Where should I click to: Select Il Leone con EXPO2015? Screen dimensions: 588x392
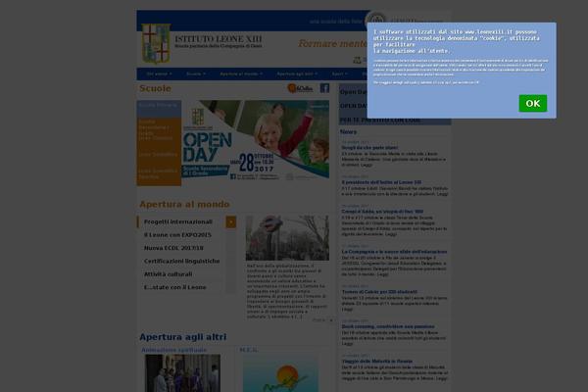pyautogui.click(x=177, y=235)
